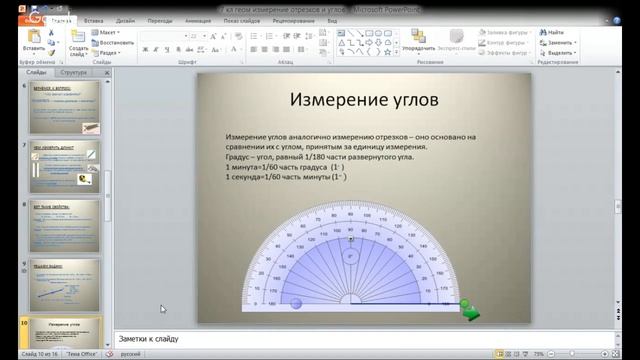Image resolution: width=640 pixels, height=360 pixels.
Task: Open the font size dropdown
Action: click(x=204, y=37)
